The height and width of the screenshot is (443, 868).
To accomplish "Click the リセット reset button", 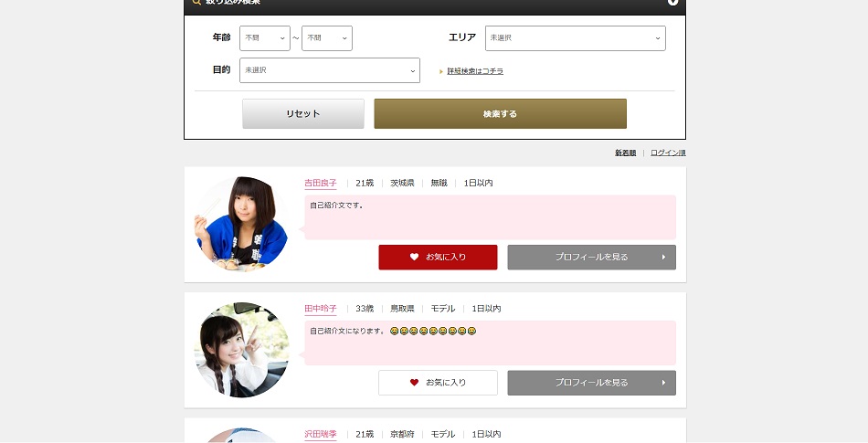I will 303,114.
